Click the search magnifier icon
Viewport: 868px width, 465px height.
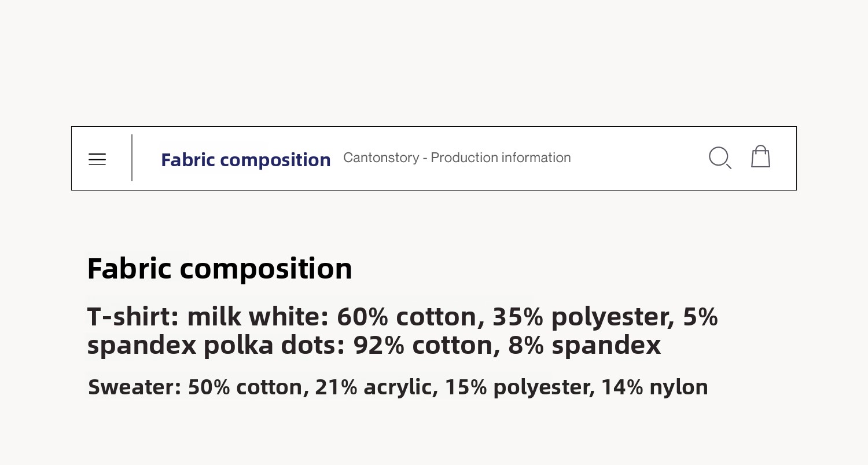pos(720,158)
